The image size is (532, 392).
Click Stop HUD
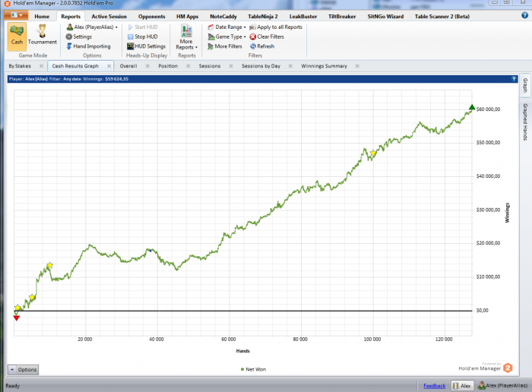[143, 36]
